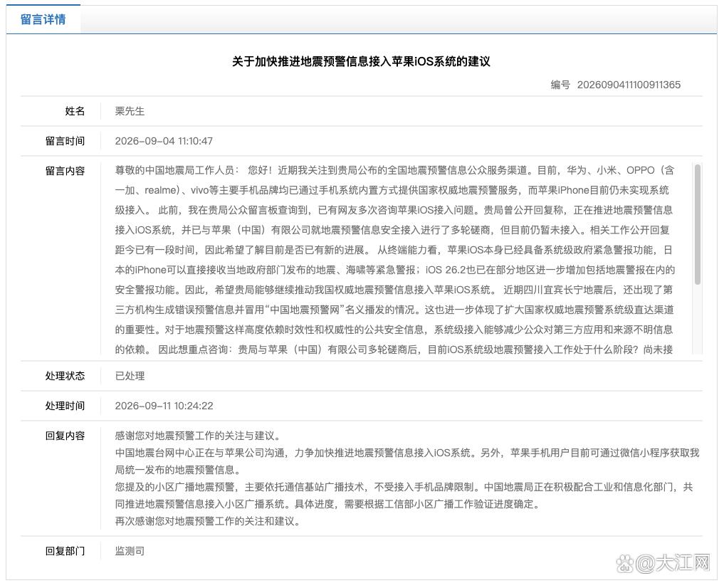
Task: Click the 处理状态 label
Action: click(65, 376)
